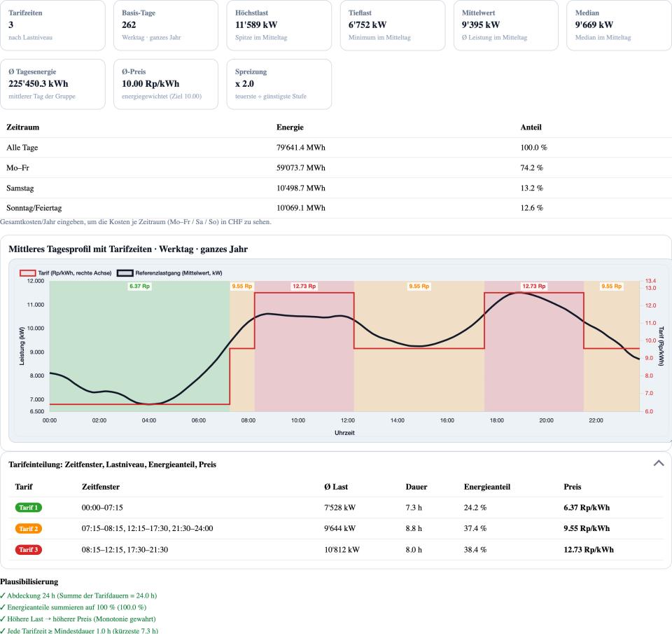The height and width of the screenshot is (634, 672).
Task: Click the 'Höhere Last → höherer Preis' check line
Action: coord(78,619)
